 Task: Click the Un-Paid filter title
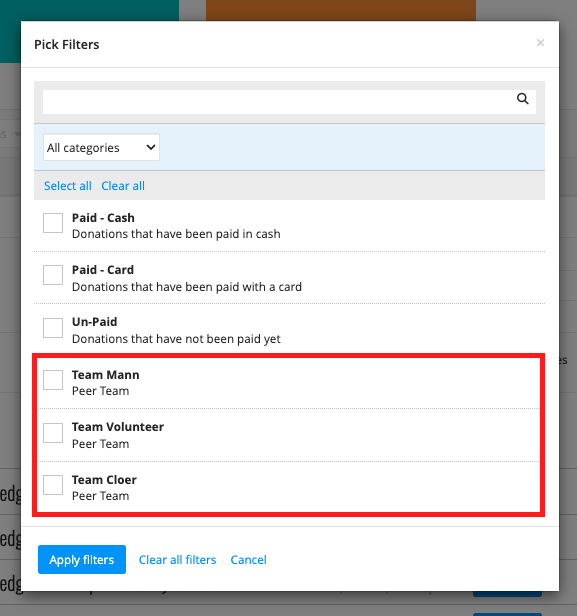pyautogui.click(x=94, y=322)
